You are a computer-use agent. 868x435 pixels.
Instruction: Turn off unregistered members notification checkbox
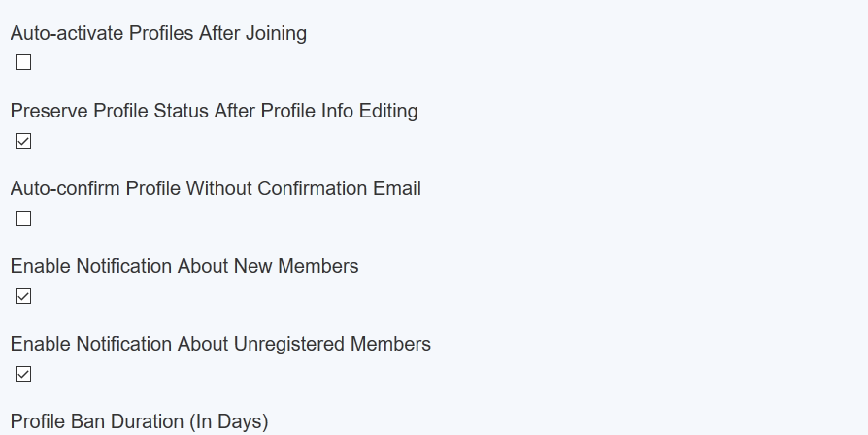pyautogui.click(x=23, y=374)
